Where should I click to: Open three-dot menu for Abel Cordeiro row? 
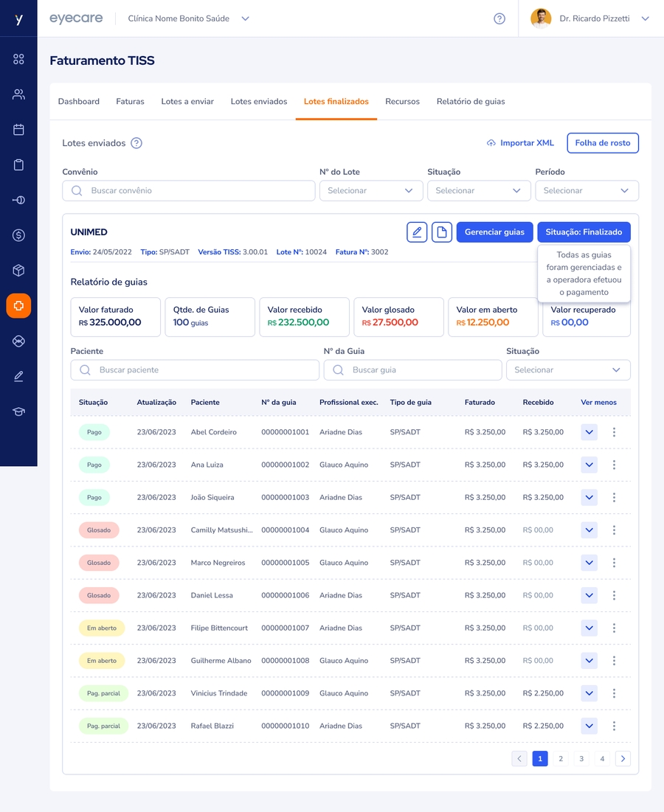(x=614, y=432)
